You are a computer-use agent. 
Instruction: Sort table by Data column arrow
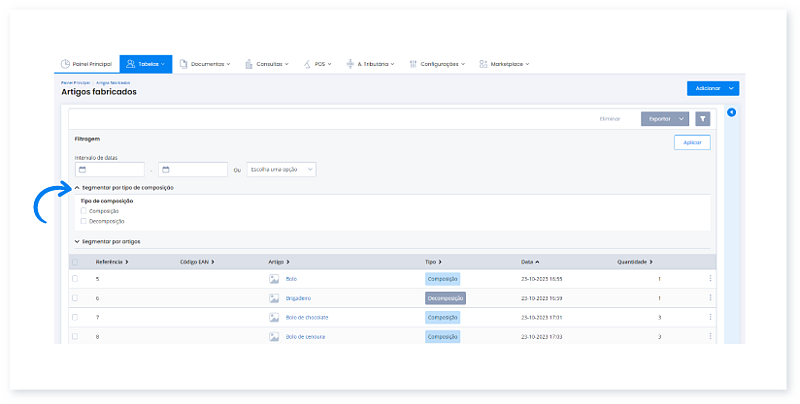click(x=537, y=261)
